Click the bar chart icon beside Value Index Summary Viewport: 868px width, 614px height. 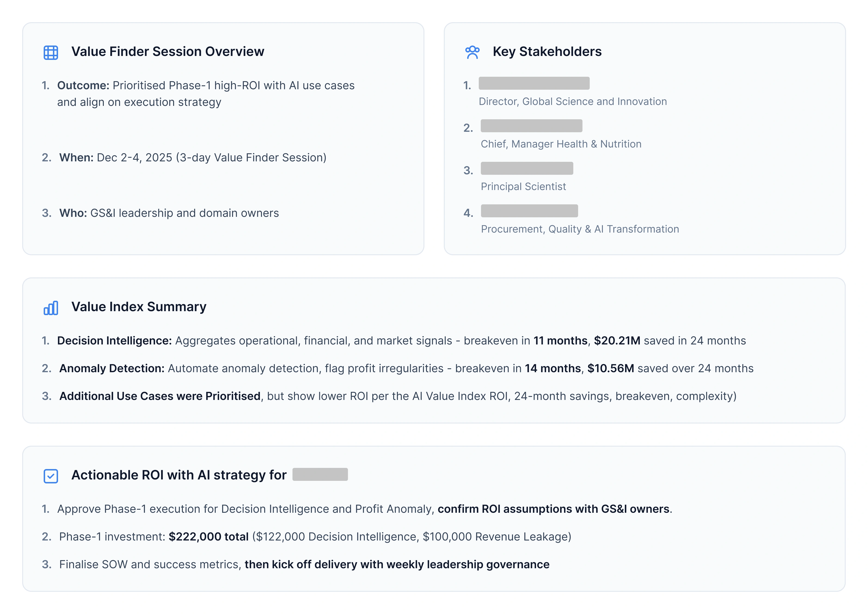(51, 308)
